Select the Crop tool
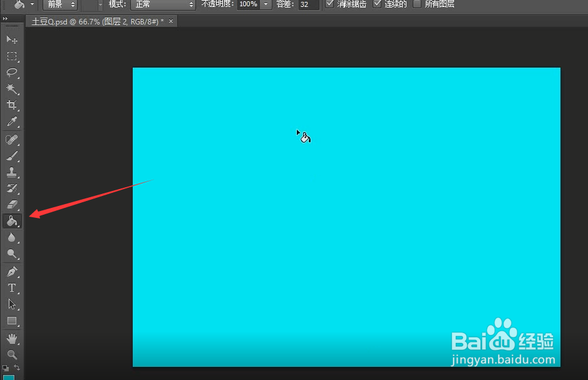The image size is (588, 380). tap(12, 105)
